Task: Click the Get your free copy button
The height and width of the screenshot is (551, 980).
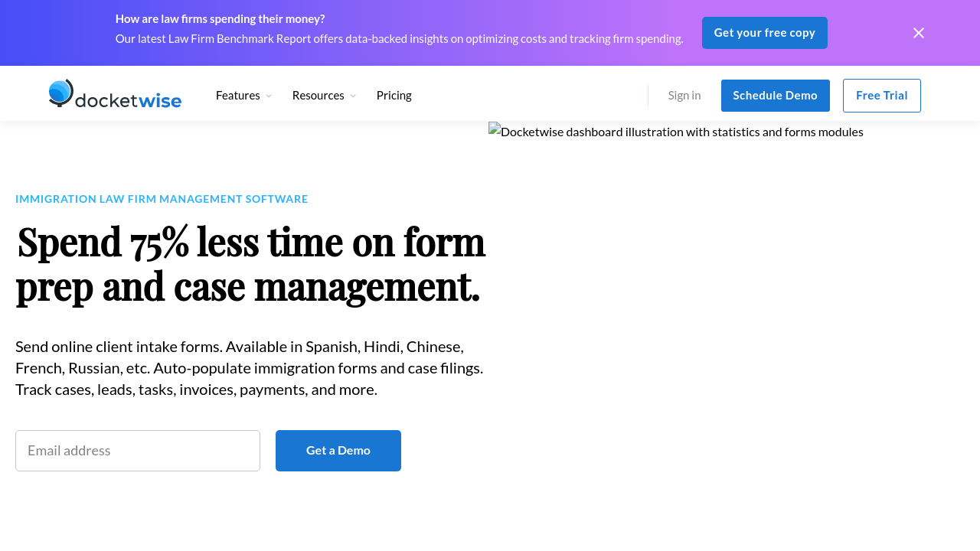Action: [x=764, y=33]
